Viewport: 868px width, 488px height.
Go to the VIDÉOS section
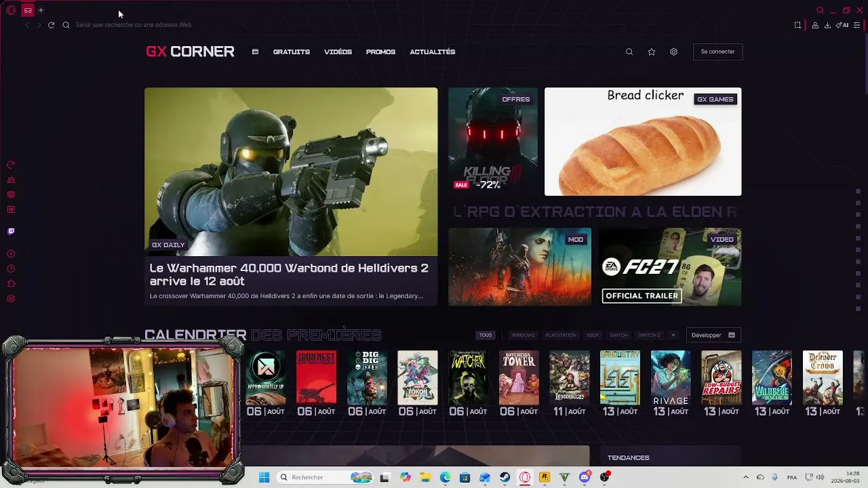338,52
